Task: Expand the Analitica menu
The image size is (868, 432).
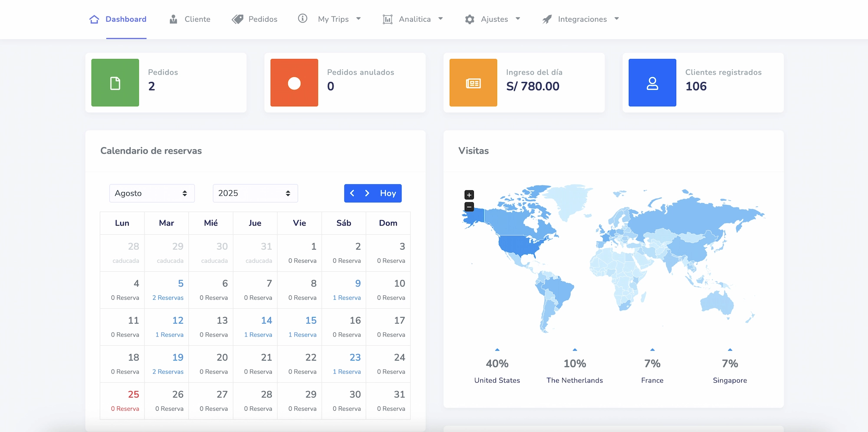Action: click(x=414, y=19)
